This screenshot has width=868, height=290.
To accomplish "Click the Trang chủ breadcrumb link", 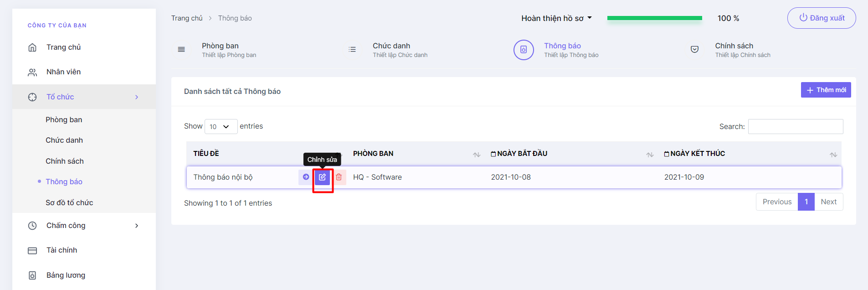I will coord(187,18).
